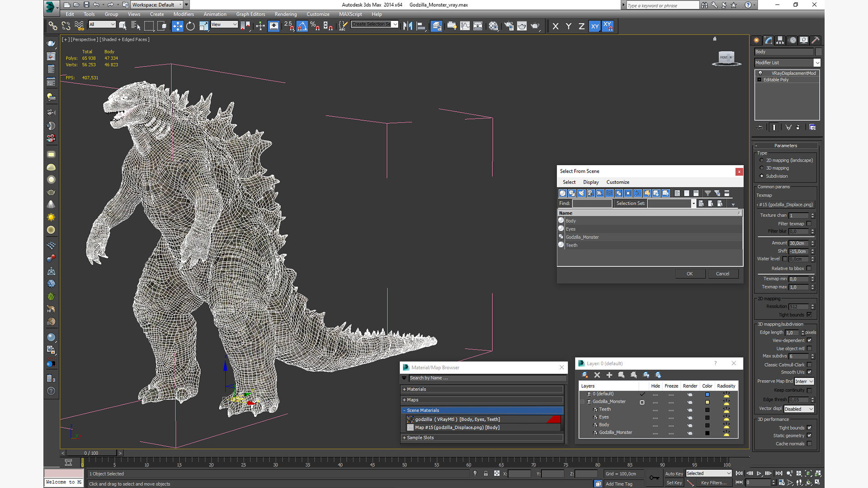Viewport: 868px width, 488px height.
Task: Open the MAXScript menu
Action: (350, 14)
